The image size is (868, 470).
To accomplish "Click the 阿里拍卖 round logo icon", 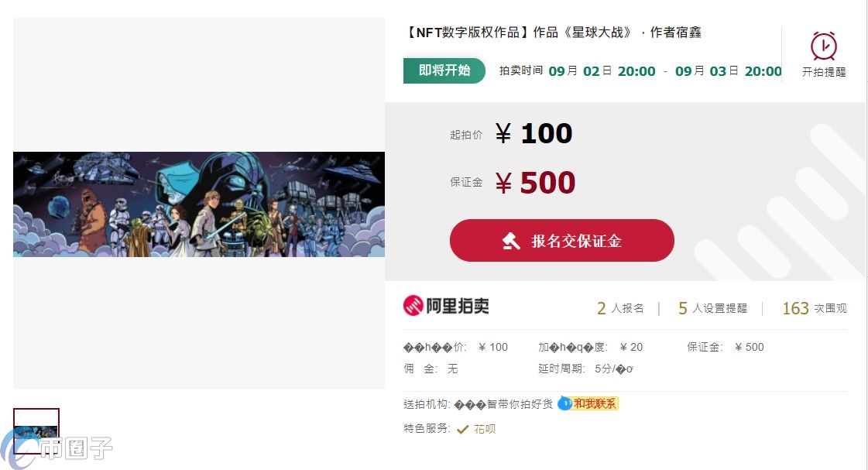I will pyautogui.click(x=413, y=306).
